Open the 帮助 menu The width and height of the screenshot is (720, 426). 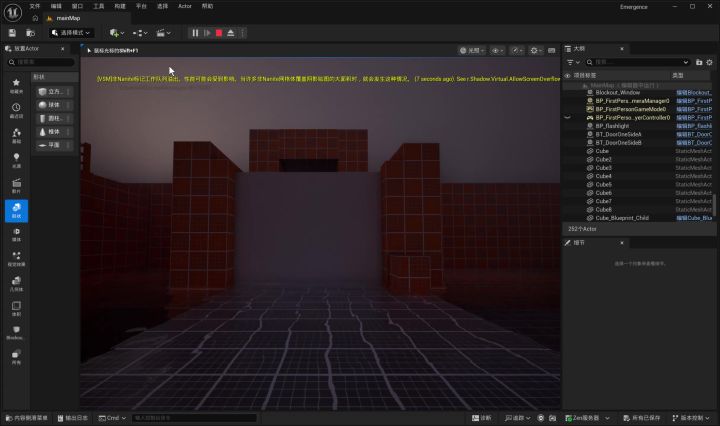[207, 6]
